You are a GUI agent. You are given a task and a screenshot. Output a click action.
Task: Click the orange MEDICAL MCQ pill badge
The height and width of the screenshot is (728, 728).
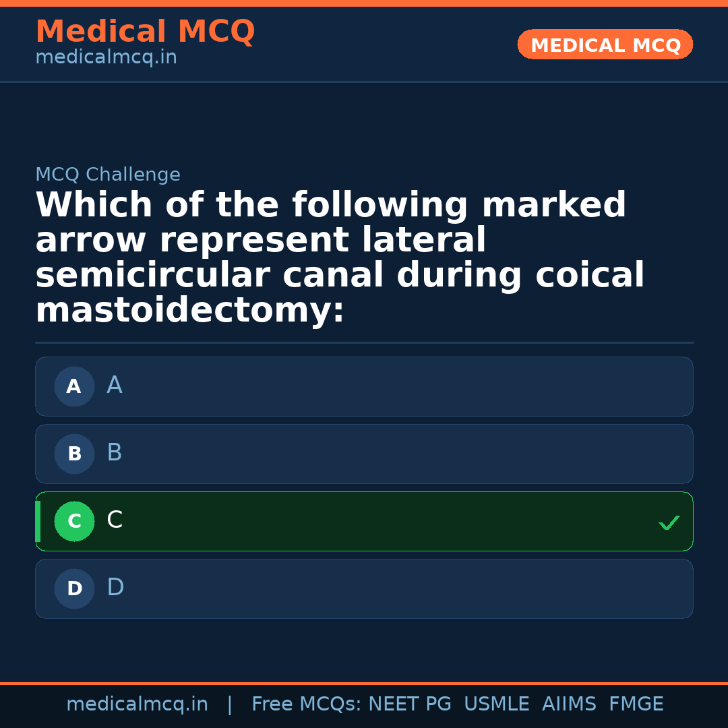(605, 44)
